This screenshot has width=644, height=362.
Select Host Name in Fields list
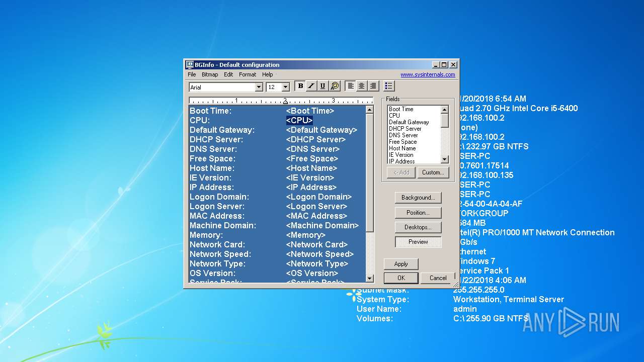pos(403,148)
